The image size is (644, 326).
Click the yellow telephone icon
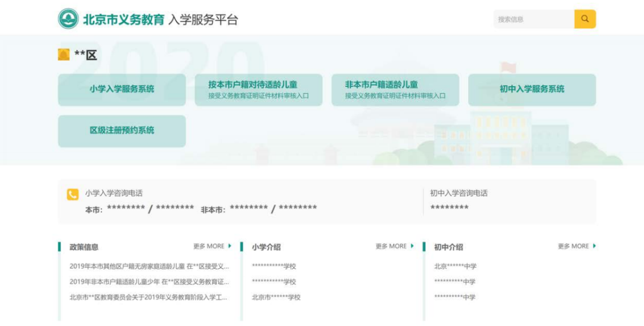click(x=73, y=194)
